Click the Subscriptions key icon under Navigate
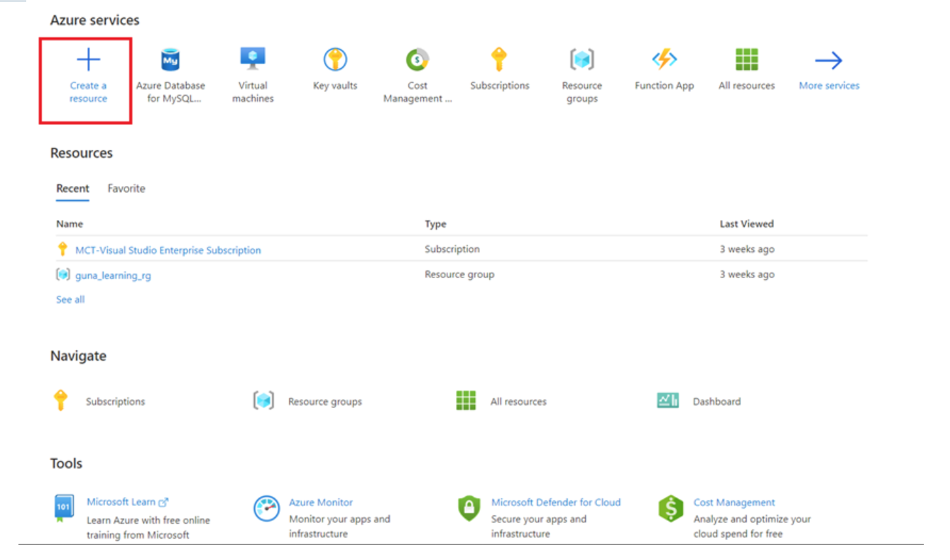Screen dimensions: 950x560 point(61,400)
